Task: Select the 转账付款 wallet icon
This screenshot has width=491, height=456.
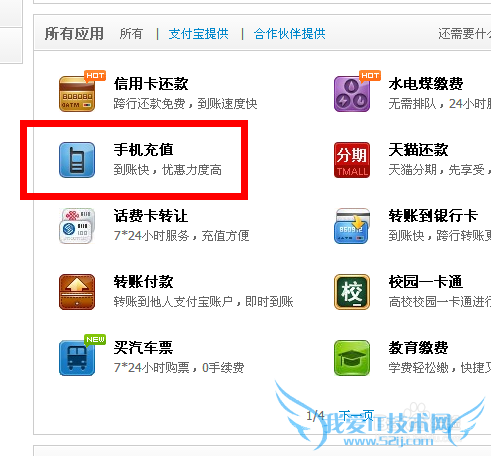Action: pos(77,292)
